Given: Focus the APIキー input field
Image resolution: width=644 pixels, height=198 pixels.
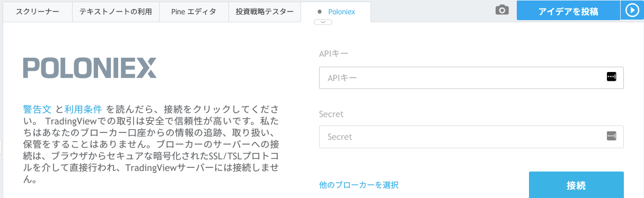Looking at the screenshot, I should [471, 77].
